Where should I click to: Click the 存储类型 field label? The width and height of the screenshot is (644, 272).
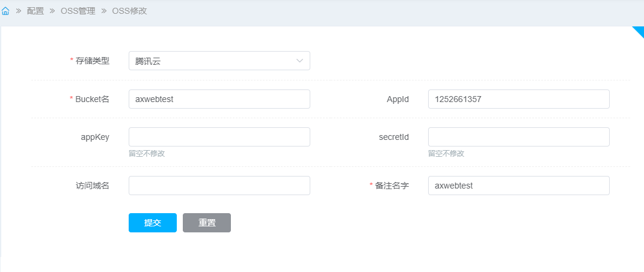93,61
